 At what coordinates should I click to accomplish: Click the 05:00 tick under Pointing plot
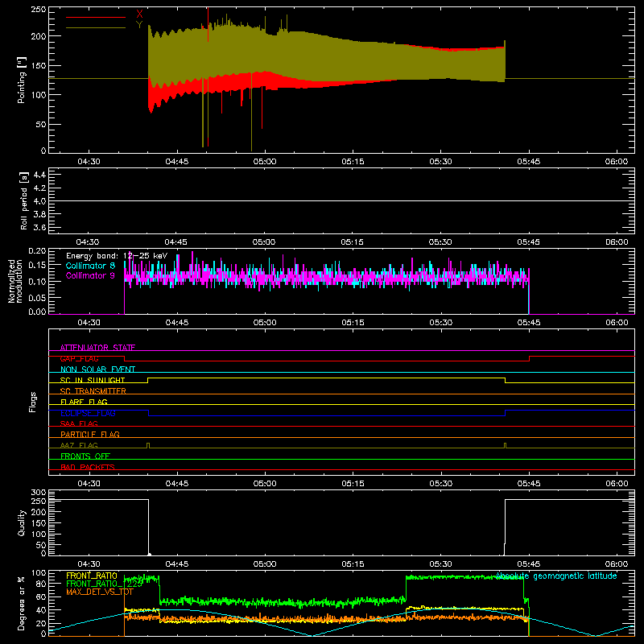tap(265, 162)
